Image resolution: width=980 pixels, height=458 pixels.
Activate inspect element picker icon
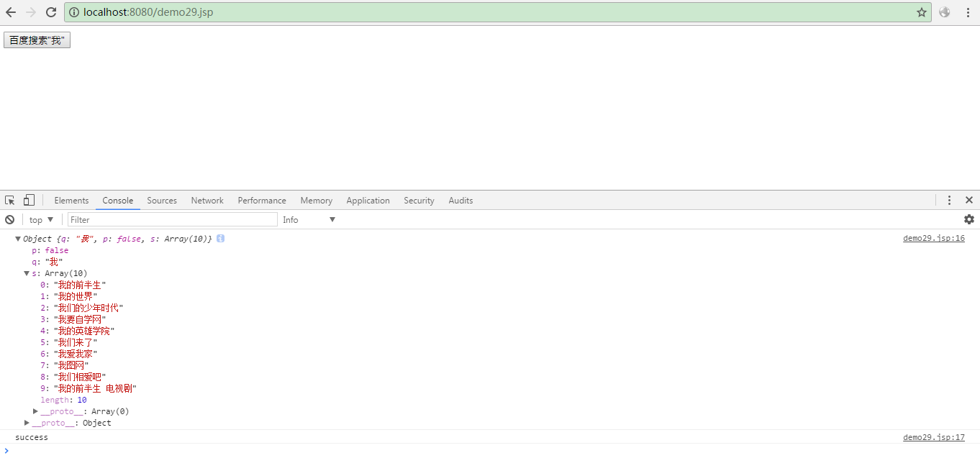pyautogui.click(x=10, y=201)
